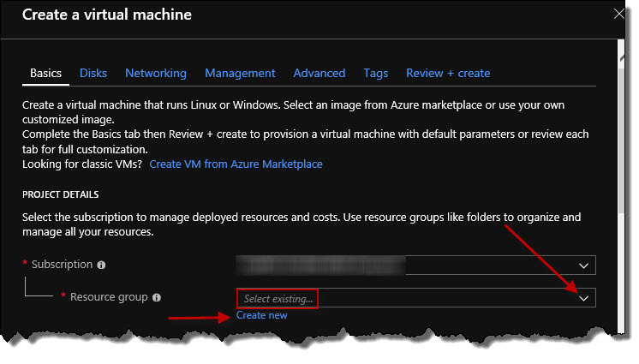Switch to the Tags tab

(x=376, y=74)
